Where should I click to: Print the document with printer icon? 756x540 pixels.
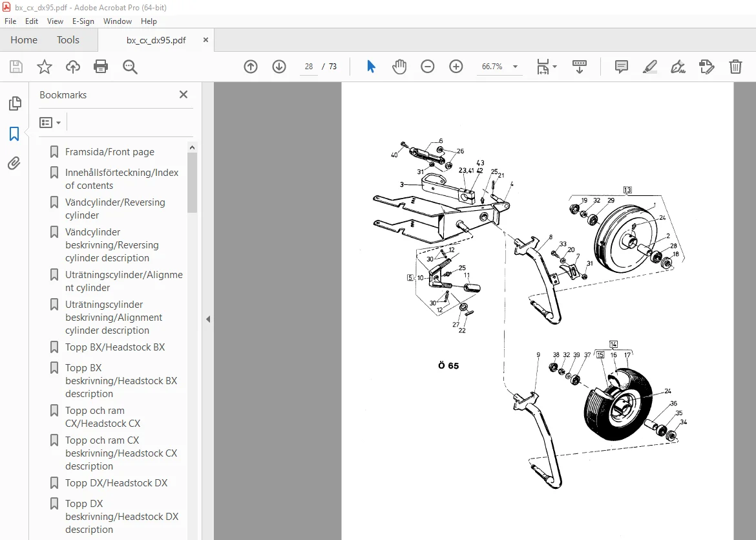pyautogui.click(x=101, y=67)
